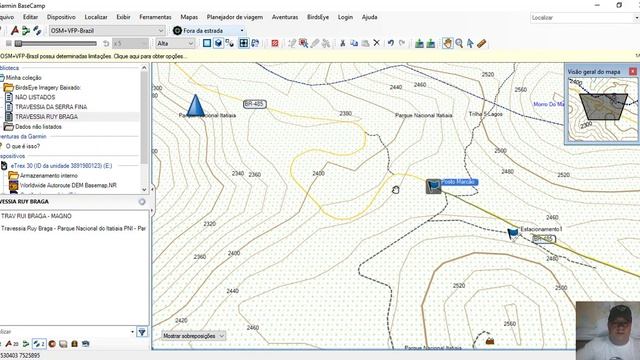Screen dimensions: 640x360
Task: Open the Mostrar sobreposições dropdown
Action: [193, 336]
